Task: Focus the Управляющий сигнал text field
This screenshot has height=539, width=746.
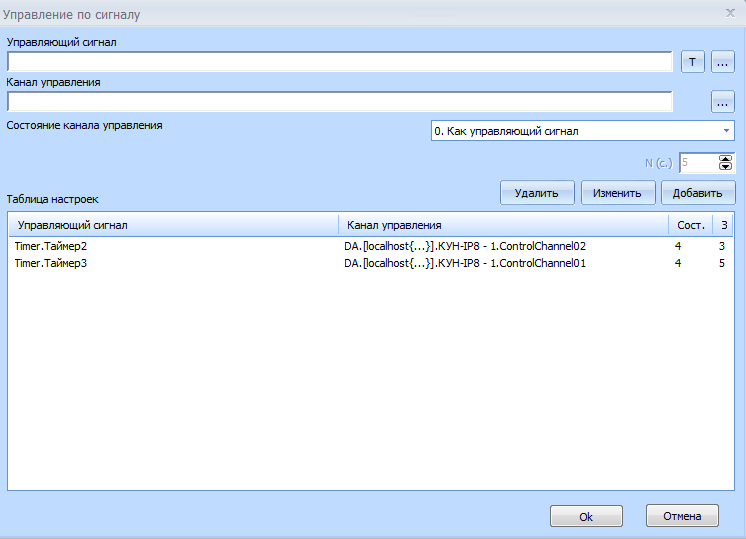Action: coord(340,62)
